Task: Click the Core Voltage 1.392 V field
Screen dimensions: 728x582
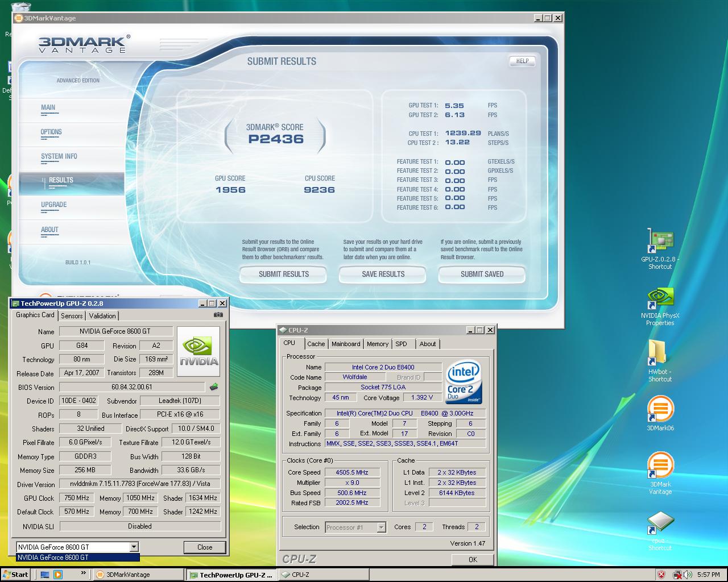Action: (x=422, y=397)
